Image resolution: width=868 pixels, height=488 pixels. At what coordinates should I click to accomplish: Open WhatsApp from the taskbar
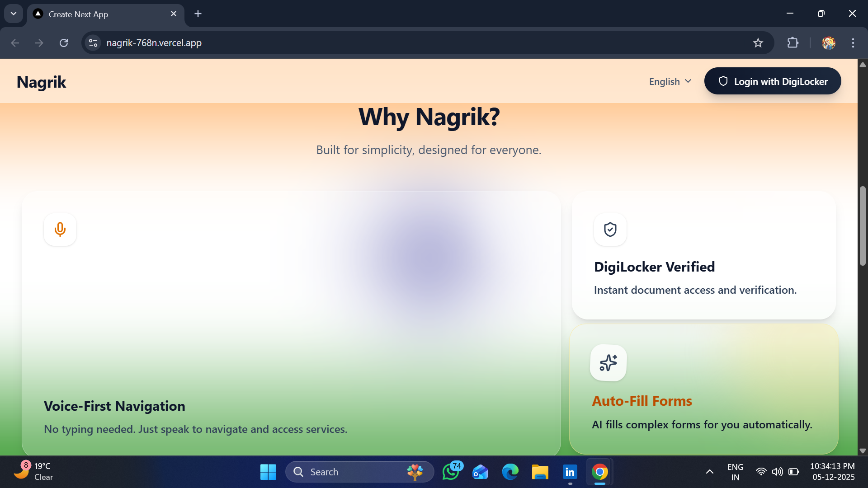[x=451, y=472]
